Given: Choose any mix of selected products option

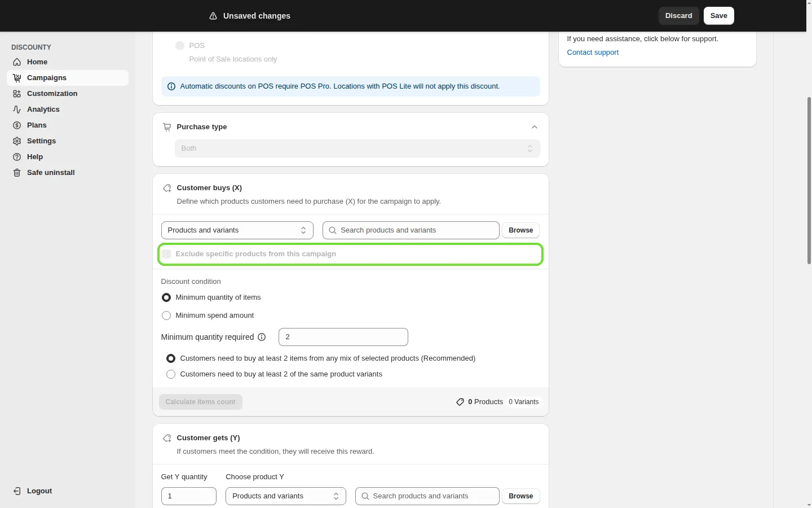Looking at the screenshot, I should (171, 358).
